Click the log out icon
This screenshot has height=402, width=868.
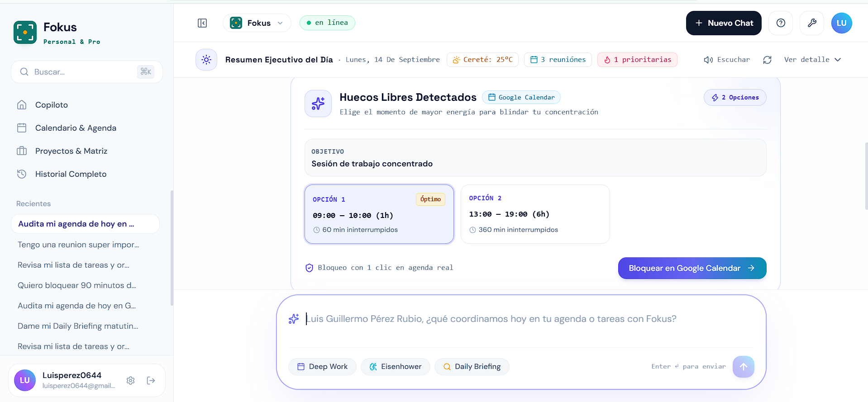click(x=151, y=380)
